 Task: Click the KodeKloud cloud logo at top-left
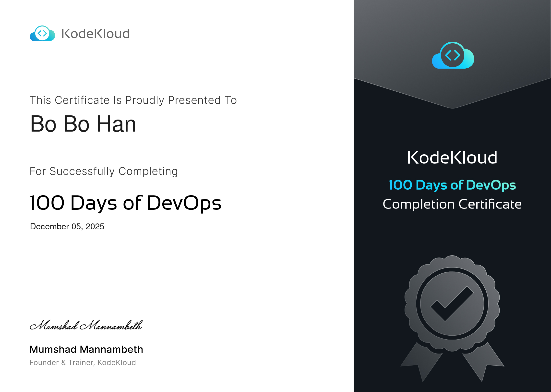point(42,34)
